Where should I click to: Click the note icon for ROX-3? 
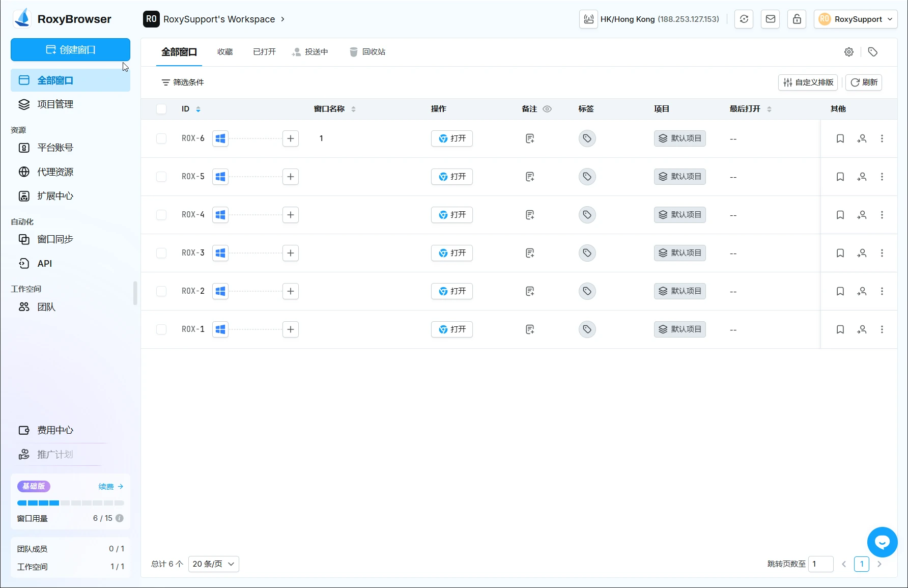pos(530,253)
